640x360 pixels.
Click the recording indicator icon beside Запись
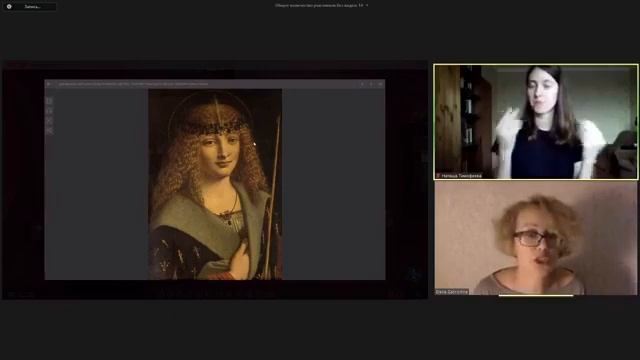point(9,7)
